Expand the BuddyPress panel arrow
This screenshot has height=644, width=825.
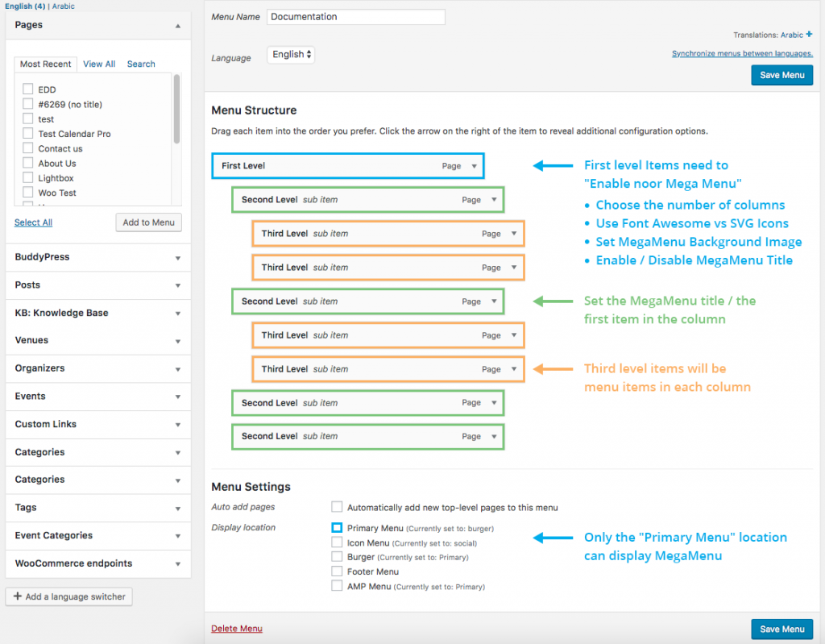coord(178,258)
